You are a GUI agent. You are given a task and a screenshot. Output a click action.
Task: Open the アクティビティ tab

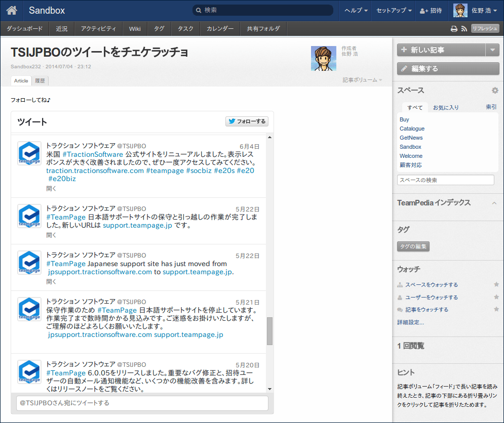[x=98, y=28]
